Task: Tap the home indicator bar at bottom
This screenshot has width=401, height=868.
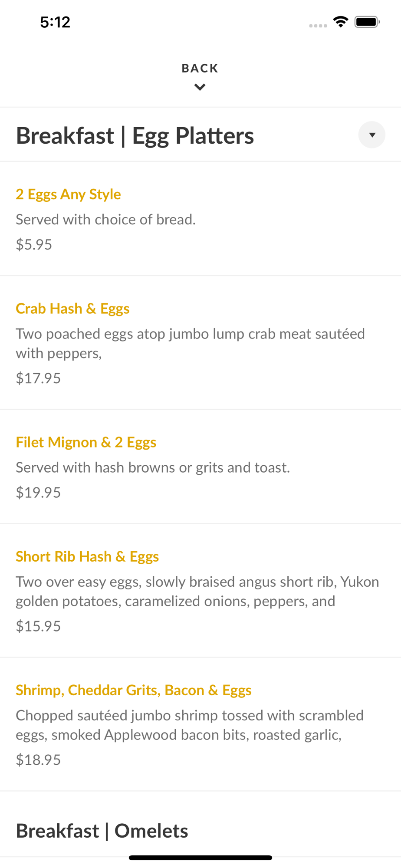Action: 200,858
